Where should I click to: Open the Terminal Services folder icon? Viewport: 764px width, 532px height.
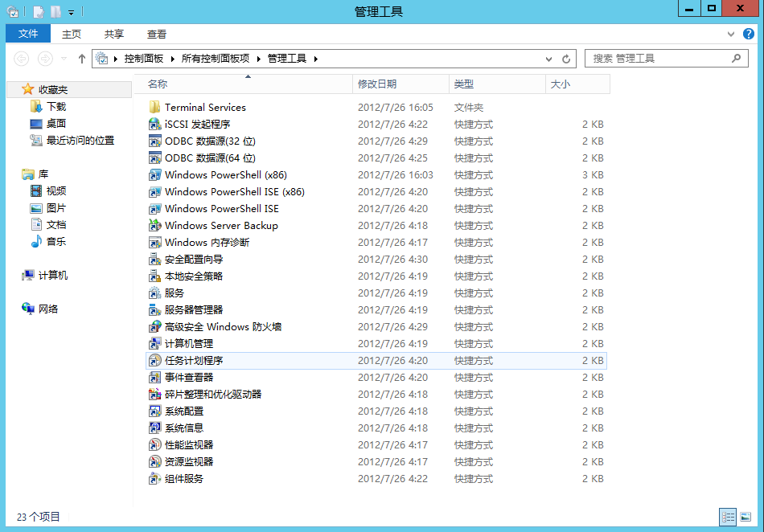(154, 107)
